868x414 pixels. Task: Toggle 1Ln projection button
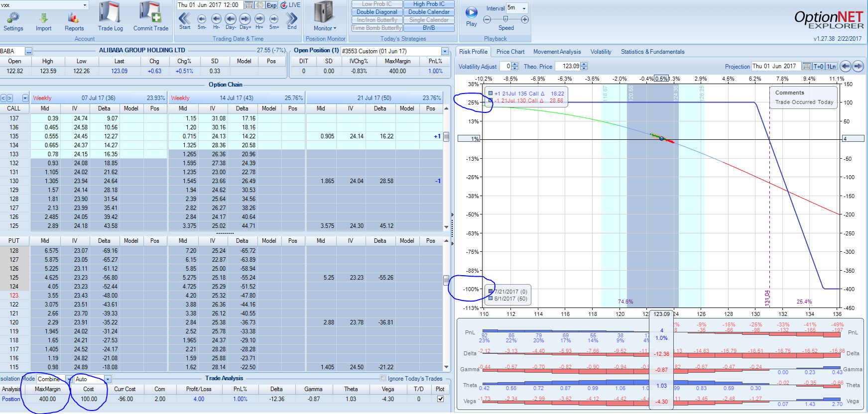pyautogui.click(x=831, y=66)
